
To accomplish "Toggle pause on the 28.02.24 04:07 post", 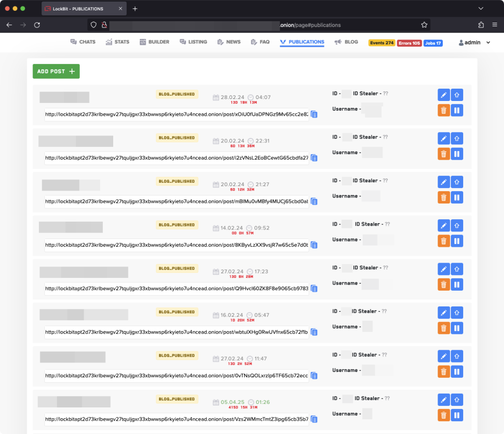I will 457,110.
